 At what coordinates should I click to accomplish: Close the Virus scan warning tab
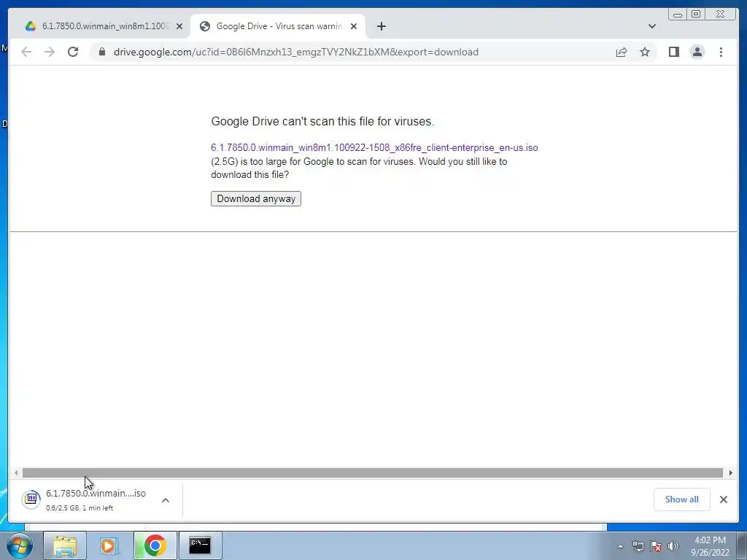click(x=354, y=26)
